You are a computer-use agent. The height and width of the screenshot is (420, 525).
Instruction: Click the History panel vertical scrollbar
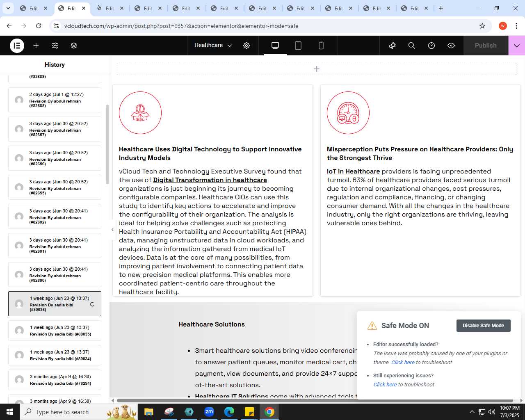pyautogui.click(x=107, y=144)
